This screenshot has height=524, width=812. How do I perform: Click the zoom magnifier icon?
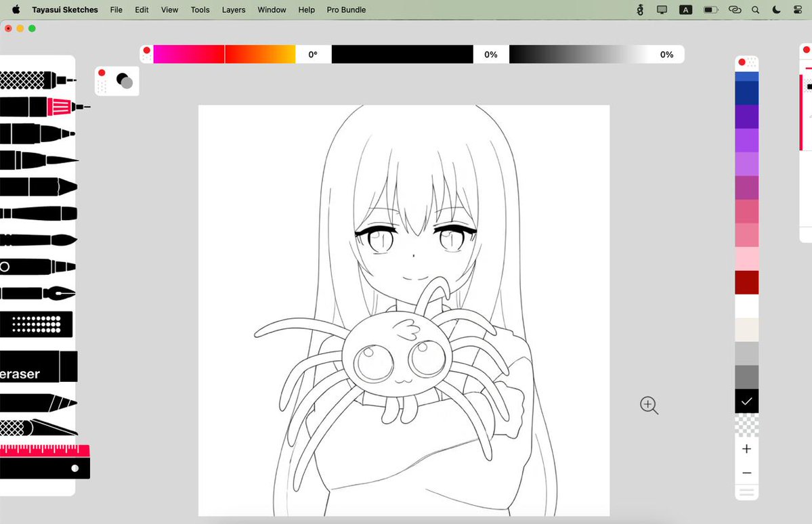[649, 405]
